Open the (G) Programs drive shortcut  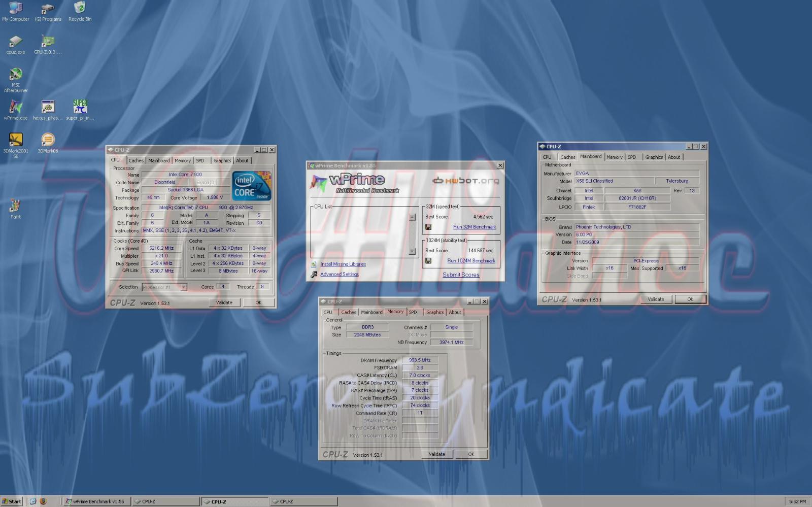(x=48, y=11)
